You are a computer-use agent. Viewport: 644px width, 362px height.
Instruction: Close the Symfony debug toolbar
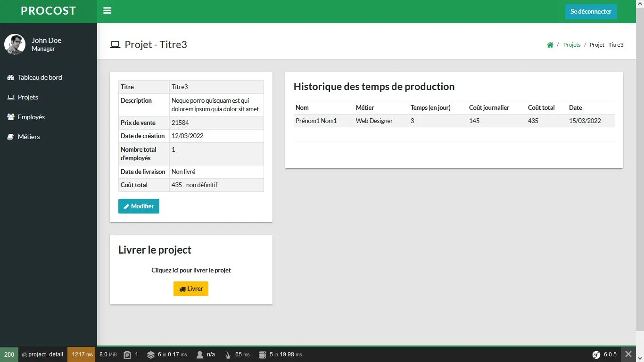click(628, 354)
